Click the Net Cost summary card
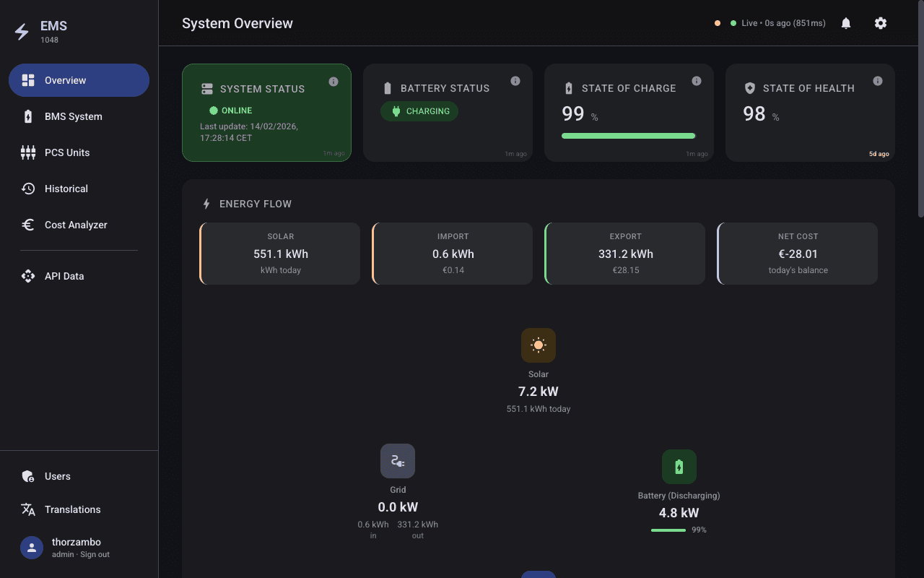The width and height of the screenshot is (924, 578). coord(798,254)
